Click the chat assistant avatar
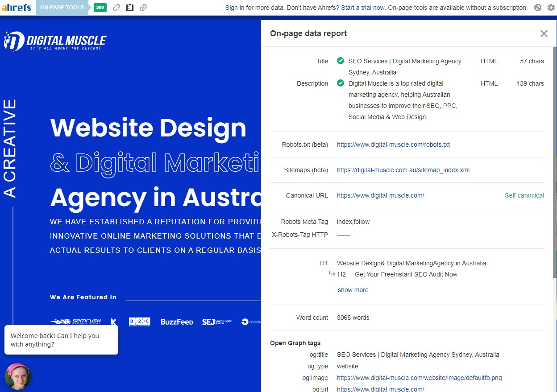 click(18, 376)
